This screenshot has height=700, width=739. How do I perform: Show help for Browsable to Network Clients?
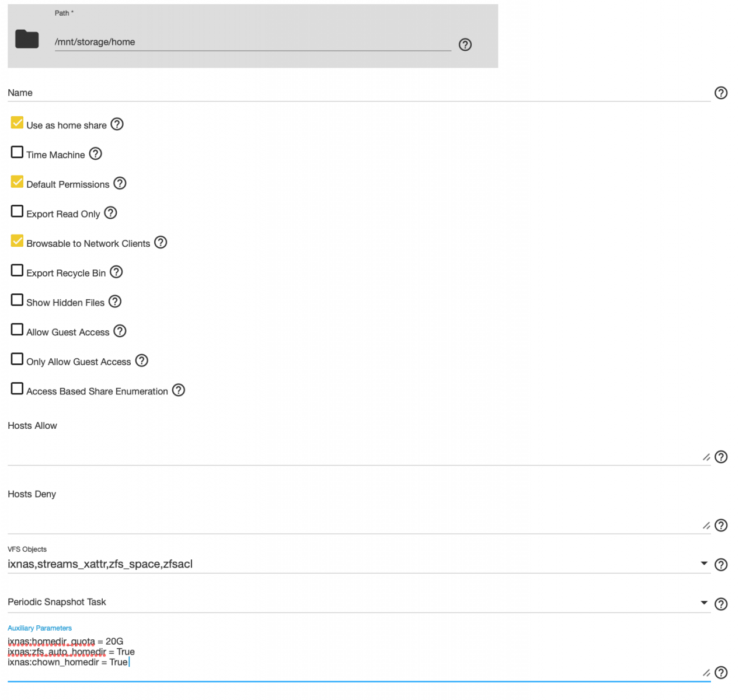coord(161,242)
